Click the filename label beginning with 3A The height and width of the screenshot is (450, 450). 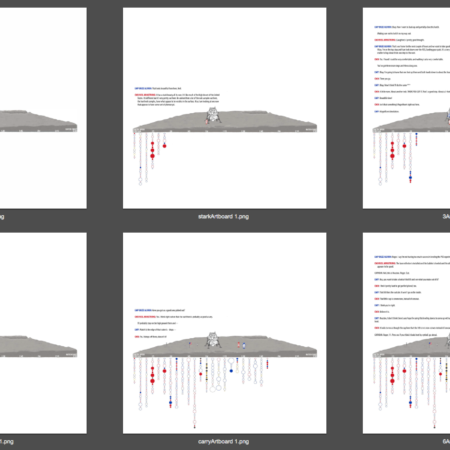click(x=446, y=217)
